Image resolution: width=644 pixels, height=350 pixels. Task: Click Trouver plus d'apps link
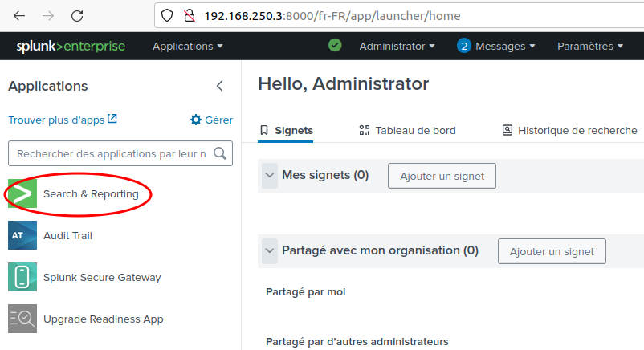pos(57,120)
